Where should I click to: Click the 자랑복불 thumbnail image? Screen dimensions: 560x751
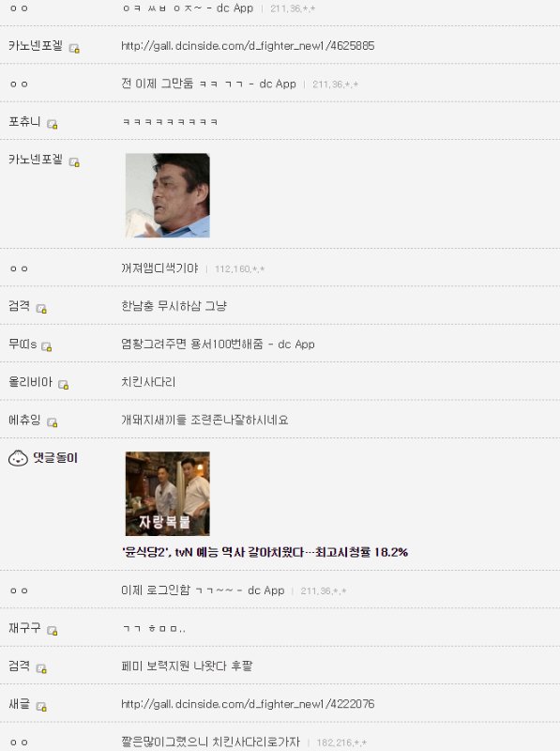click(x=168, y=494)
